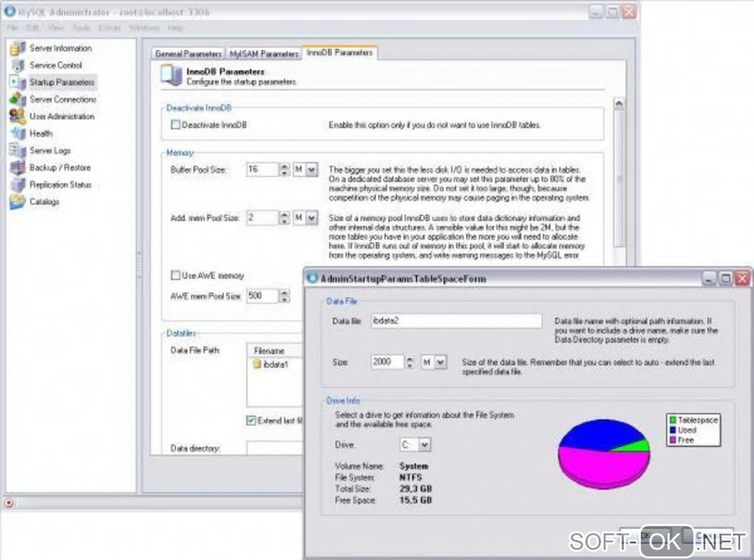The height and width of the screenshot is (560, 754).
Task: Select the InnoDB Parameters tab
Action: point(339,52)
